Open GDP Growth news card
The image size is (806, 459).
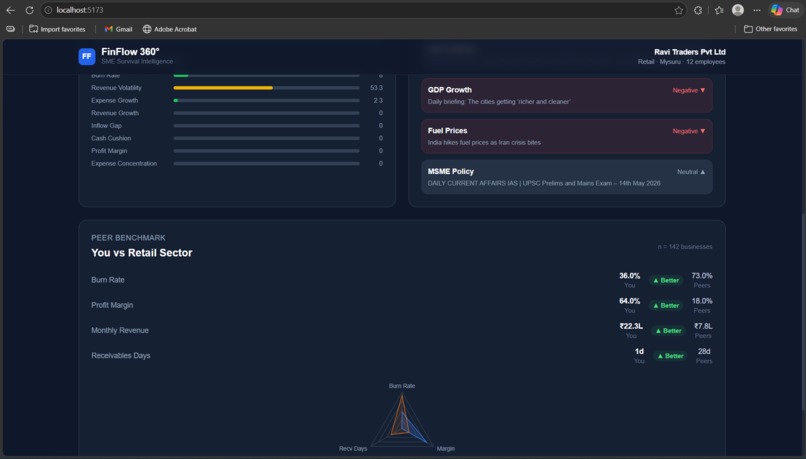point(566,95)
